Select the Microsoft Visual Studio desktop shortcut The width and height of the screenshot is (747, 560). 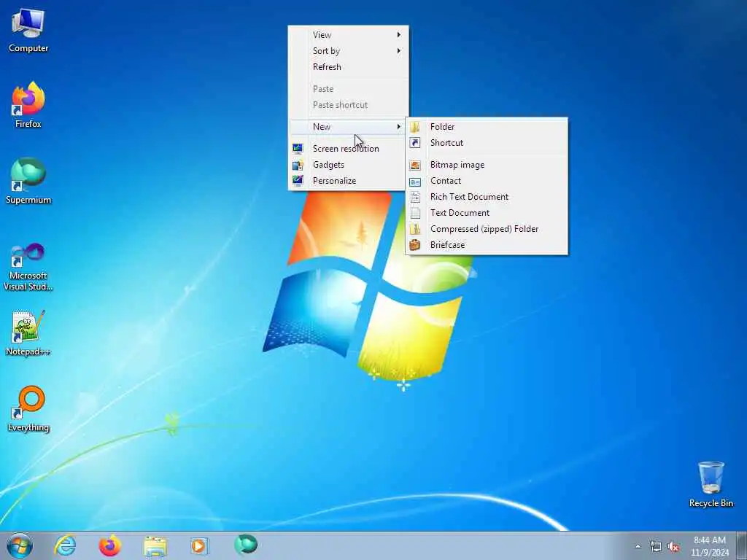28,267
